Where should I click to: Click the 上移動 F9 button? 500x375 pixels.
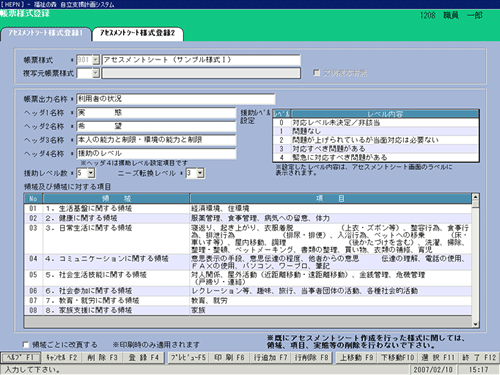tap(356, 358)
